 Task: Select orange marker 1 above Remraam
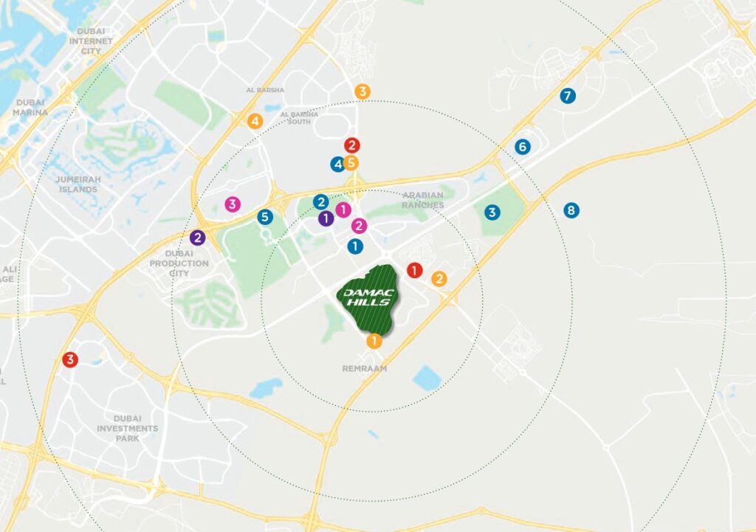click(x=374, y=341)
